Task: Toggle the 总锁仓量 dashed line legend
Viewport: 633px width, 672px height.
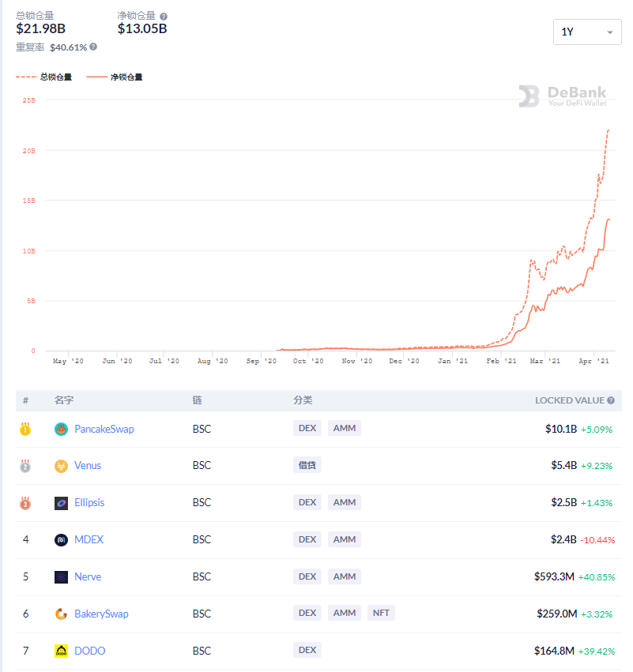Action: point(43,77)
